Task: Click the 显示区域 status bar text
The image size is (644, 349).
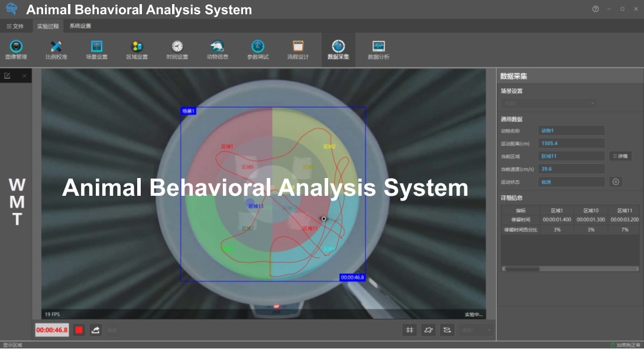Action: (13, 345)
